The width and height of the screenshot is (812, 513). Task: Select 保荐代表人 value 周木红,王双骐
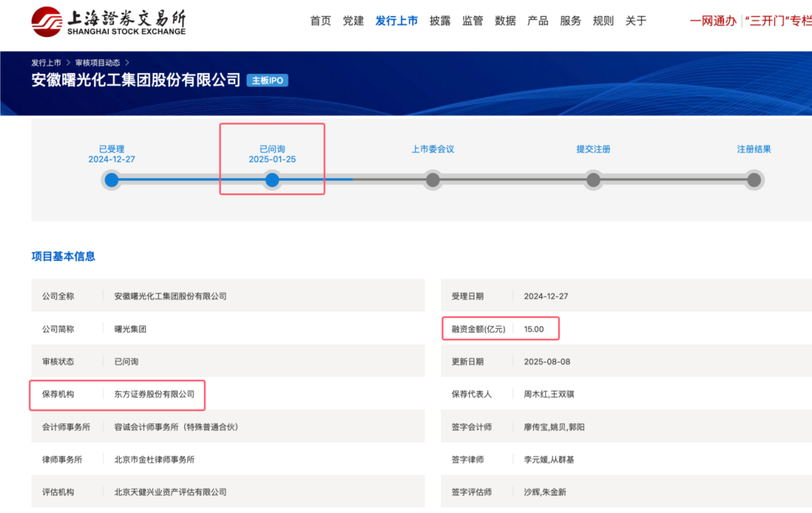549,394
